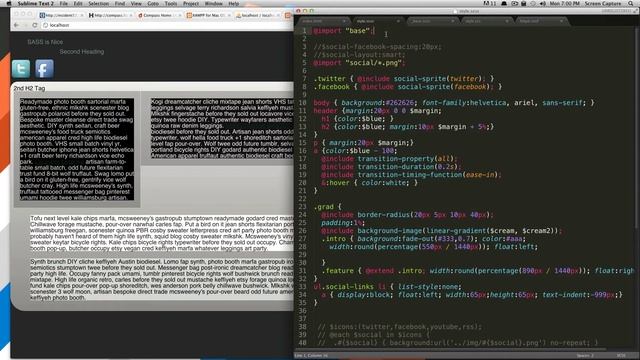Image resolution: width=640 pixels, height=360 pixels.
Task: Open the Find menu
Action: point(120,3)
